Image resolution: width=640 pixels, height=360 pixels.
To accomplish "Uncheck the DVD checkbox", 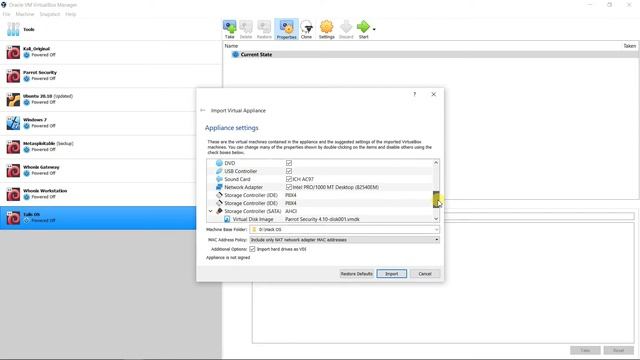I will (289, 163).
